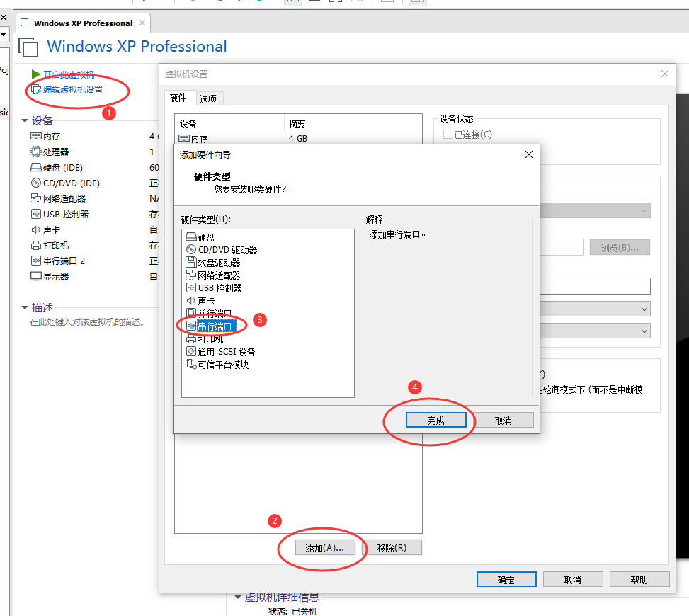Click the description field 在此处键入对该虚拟机的描述

pyautogui.click(x=87, y=322)
